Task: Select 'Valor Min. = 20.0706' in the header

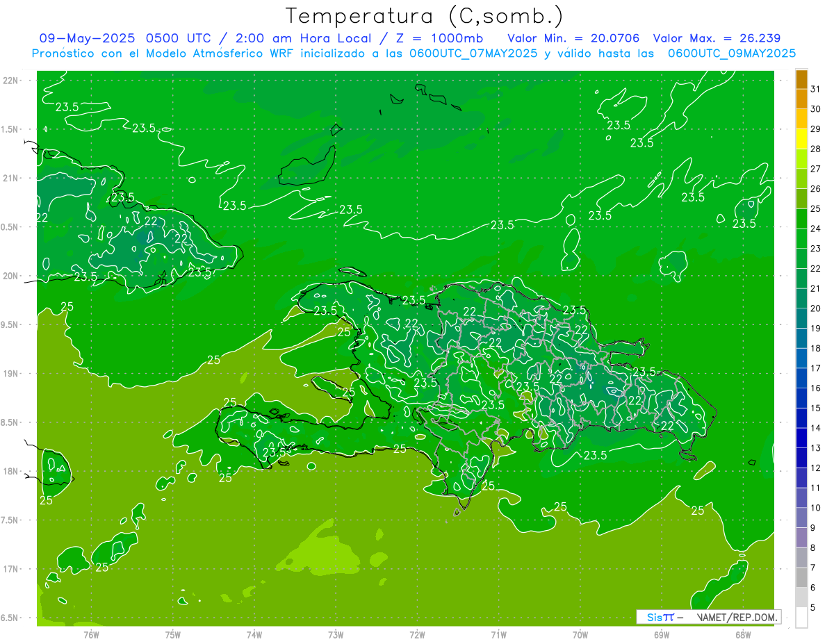Action: tap(573, 38)
